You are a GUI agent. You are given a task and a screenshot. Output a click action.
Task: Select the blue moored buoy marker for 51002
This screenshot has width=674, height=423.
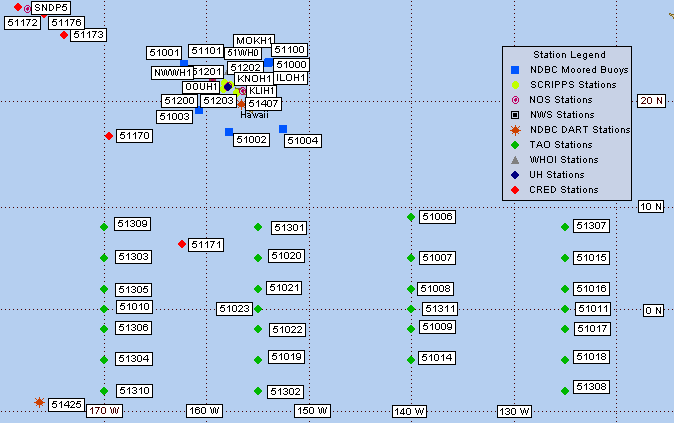click(229, 132)
